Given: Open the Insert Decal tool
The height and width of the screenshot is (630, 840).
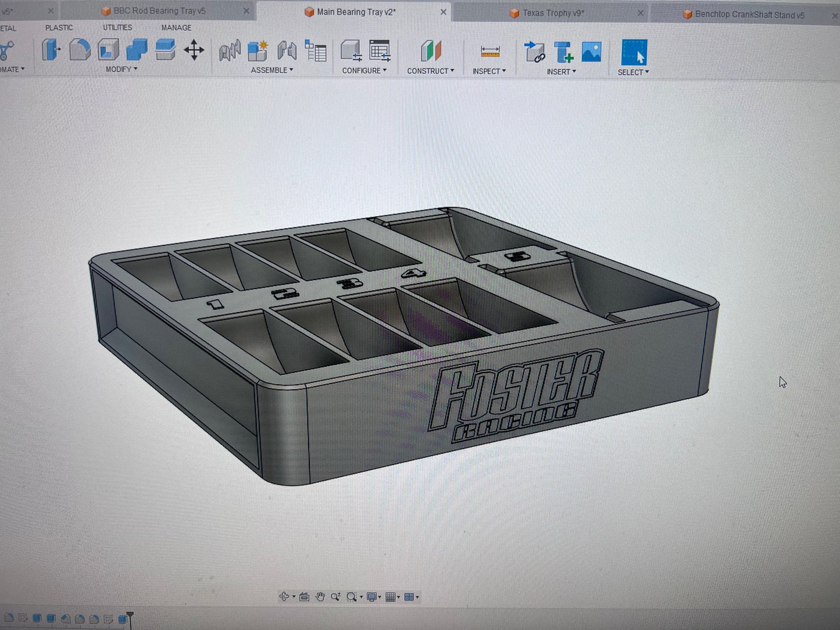Looking at the screenshot, I should (x=591, y=52).
